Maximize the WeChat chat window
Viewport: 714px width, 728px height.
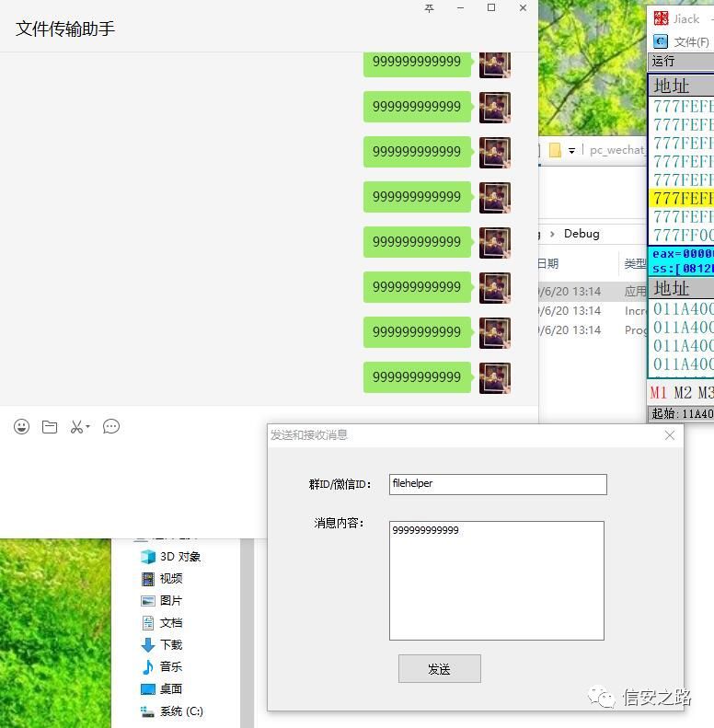491,8
